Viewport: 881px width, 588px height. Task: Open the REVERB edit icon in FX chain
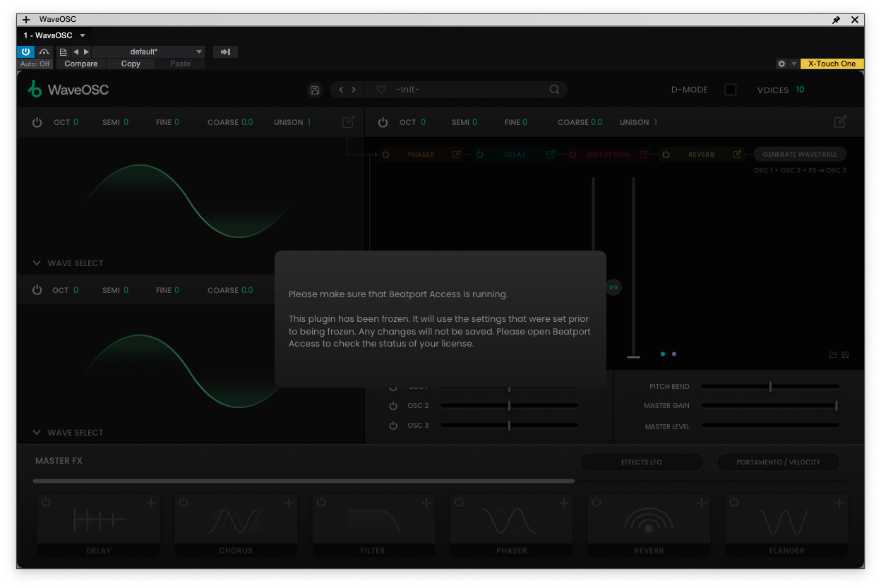[737, 154]
